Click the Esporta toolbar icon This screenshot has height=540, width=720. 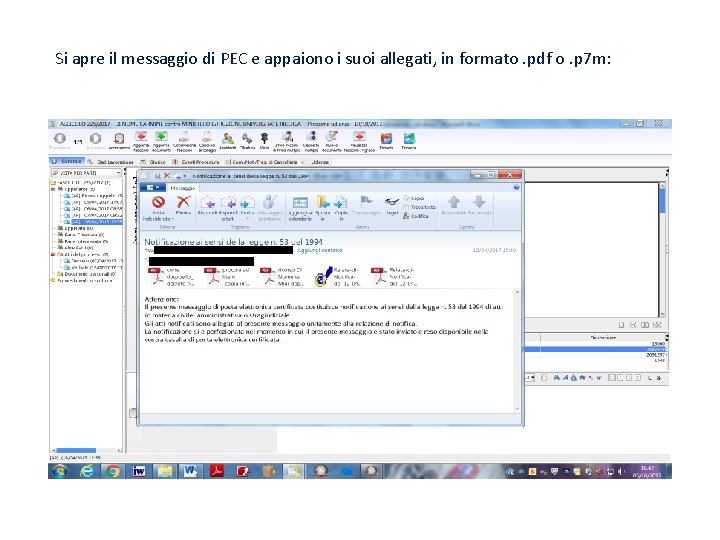pyautogui.click(x=386, y=141)
